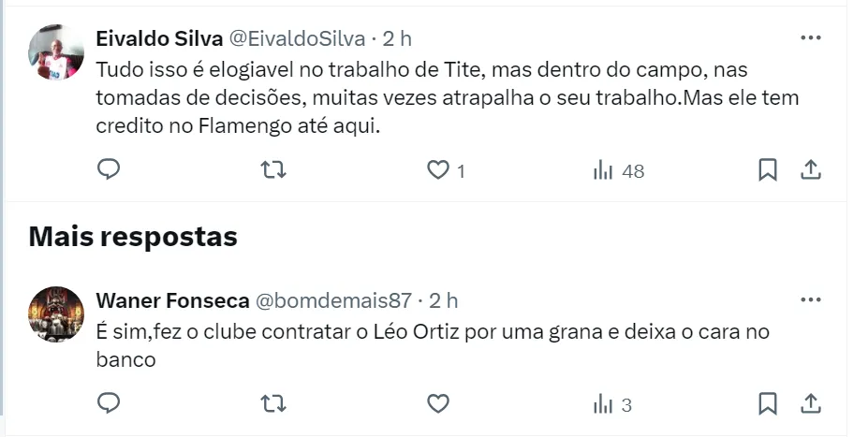The image size is (868, 437).
Task: View analytics showing 48 views
Action: [619, 171]
